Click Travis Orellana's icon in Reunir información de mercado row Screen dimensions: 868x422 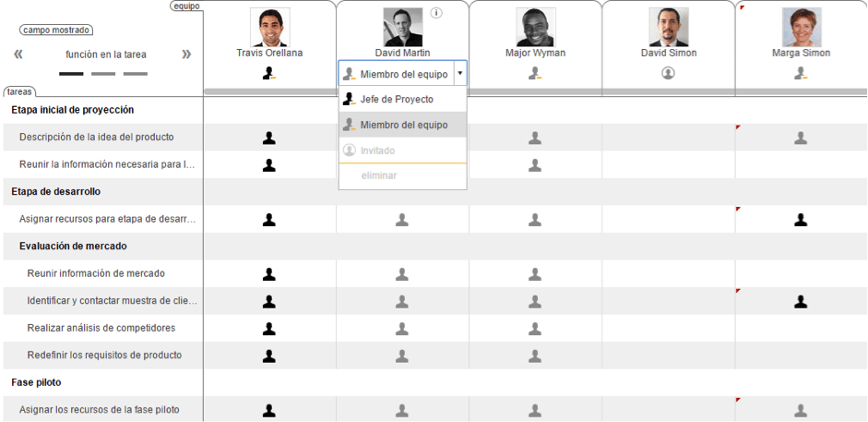tap(269, 274)
